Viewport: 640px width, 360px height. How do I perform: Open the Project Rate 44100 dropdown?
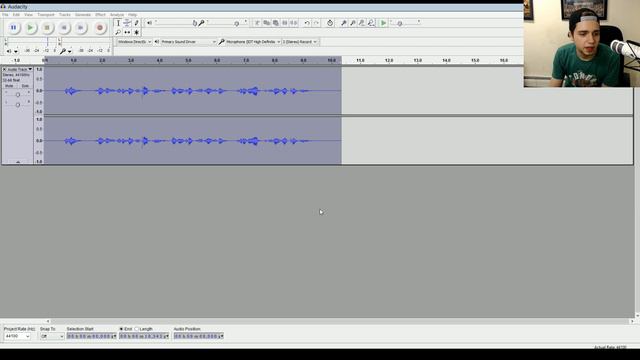(x=17, y=336)
